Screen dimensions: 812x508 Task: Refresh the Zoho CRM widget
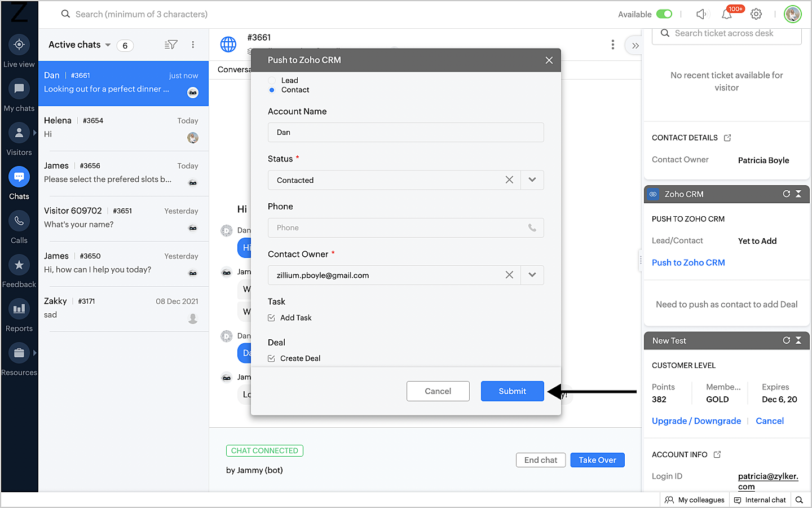(x=786, y=194)
